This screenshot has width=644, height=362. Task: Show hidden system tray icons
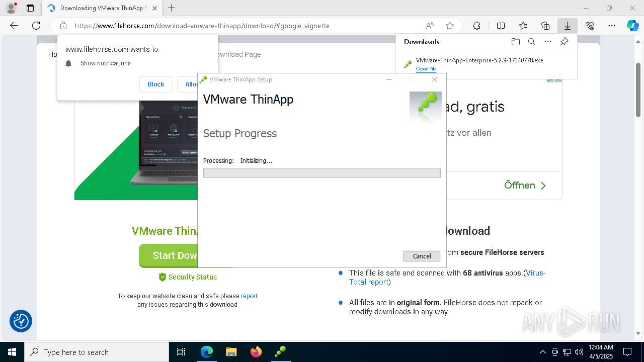click(x=542, y=352)
